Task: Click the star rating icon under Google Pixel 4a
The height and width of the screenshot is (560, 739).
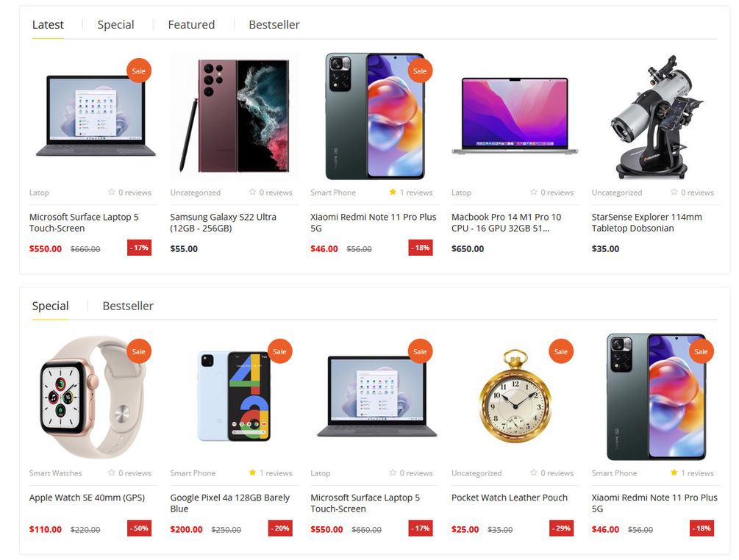Action: 253,473
